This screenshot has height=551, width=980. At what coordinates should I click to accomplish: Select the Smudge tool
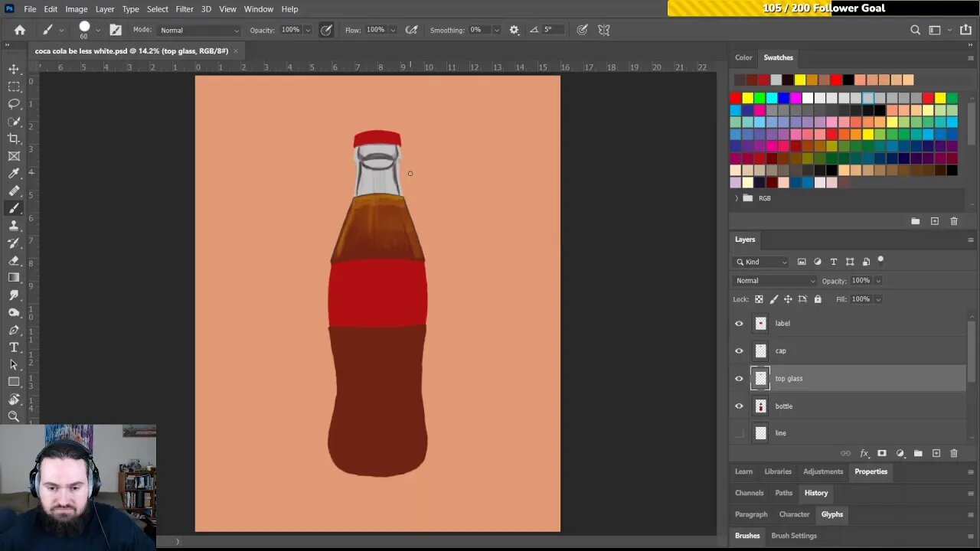pos(14,295)
